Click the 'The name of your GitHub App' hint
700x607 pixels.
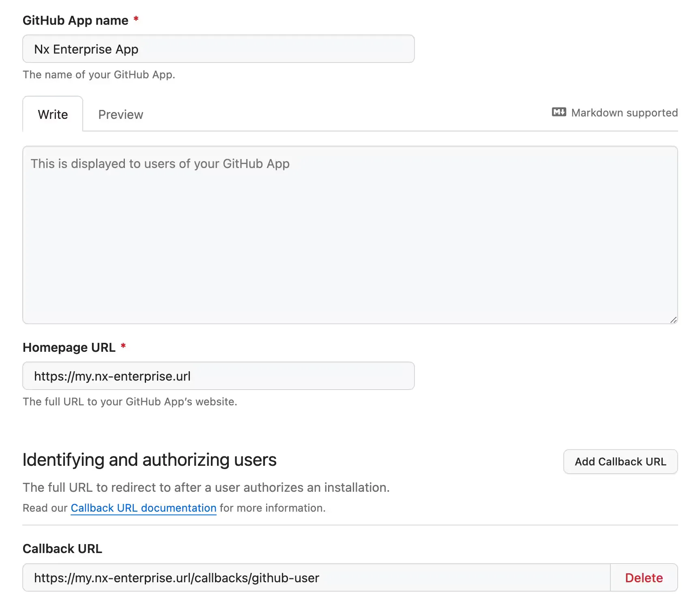pos(99,75)
